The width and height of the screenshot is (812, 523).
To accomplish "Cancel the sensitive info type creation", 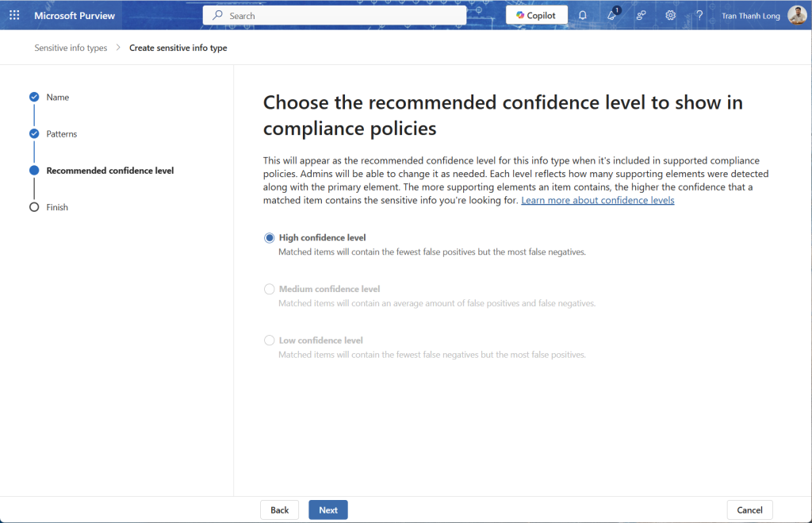I will click(749, 510).
